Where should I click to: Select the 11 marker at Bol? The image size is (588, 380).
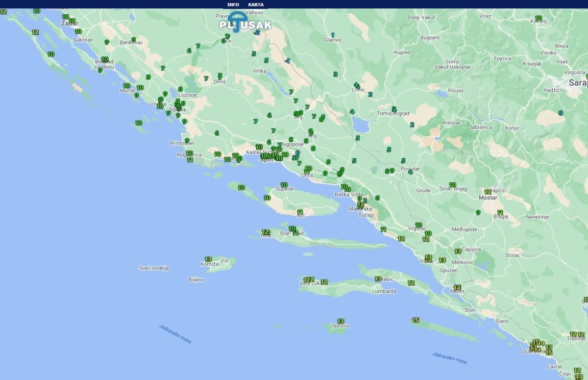tap(300, 212)
